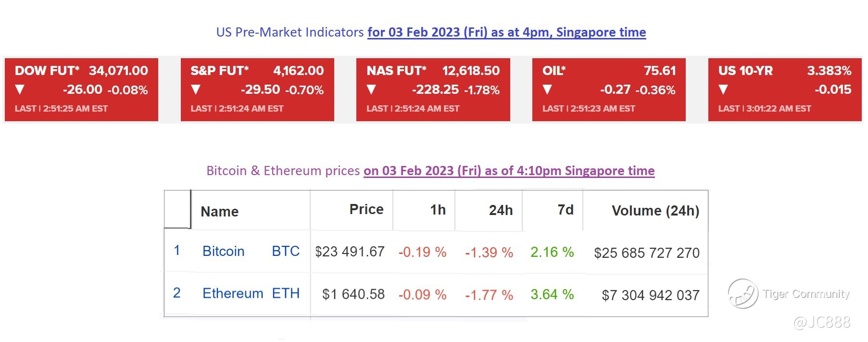Click the empty top-left table header cell

coord(177,209)
